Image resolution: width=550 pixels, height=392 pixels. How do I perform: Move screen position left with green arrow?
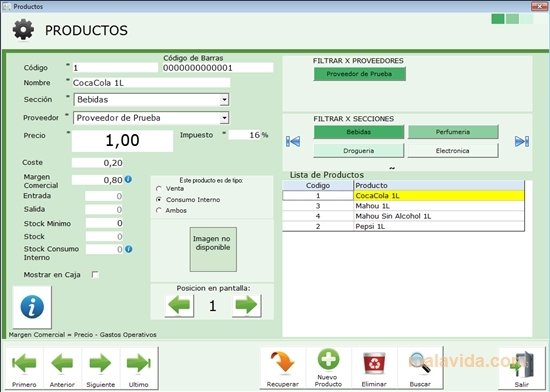(179, 305)
